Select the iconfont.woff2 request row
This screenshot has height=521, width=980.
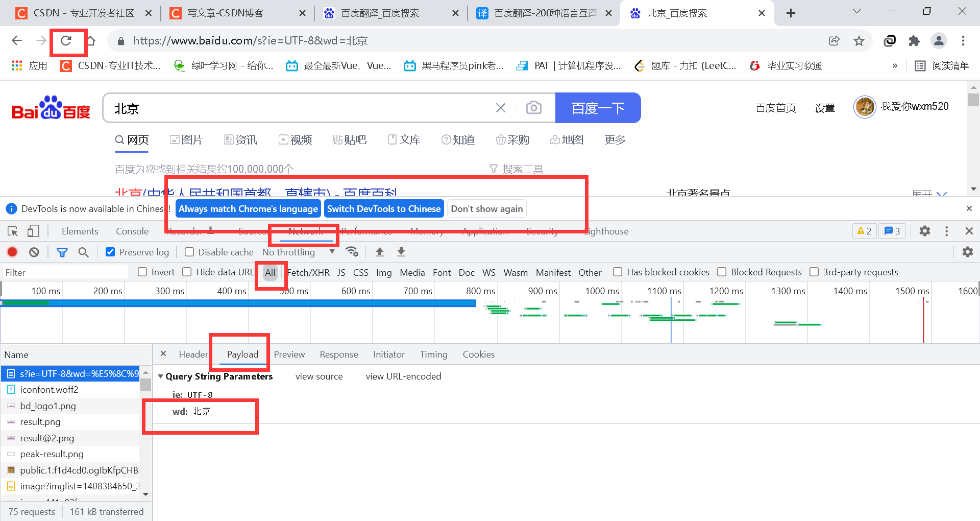(70, 390)
